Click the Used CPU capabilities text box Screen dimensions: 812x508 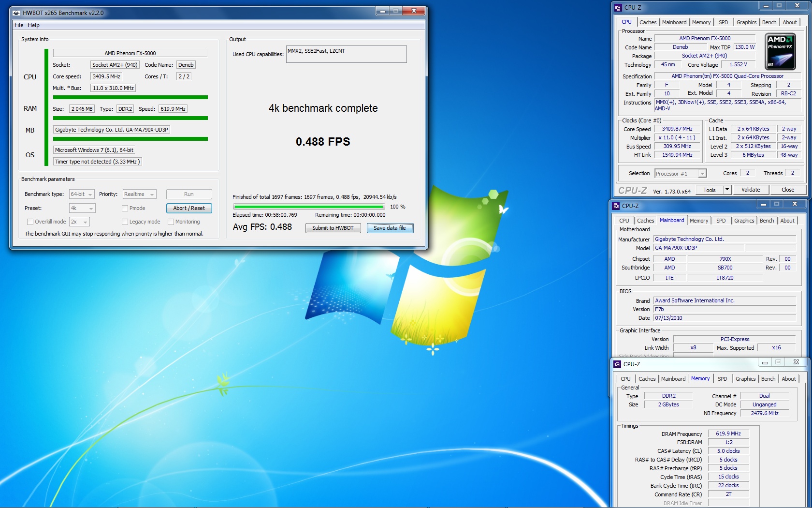pos(346,54)
